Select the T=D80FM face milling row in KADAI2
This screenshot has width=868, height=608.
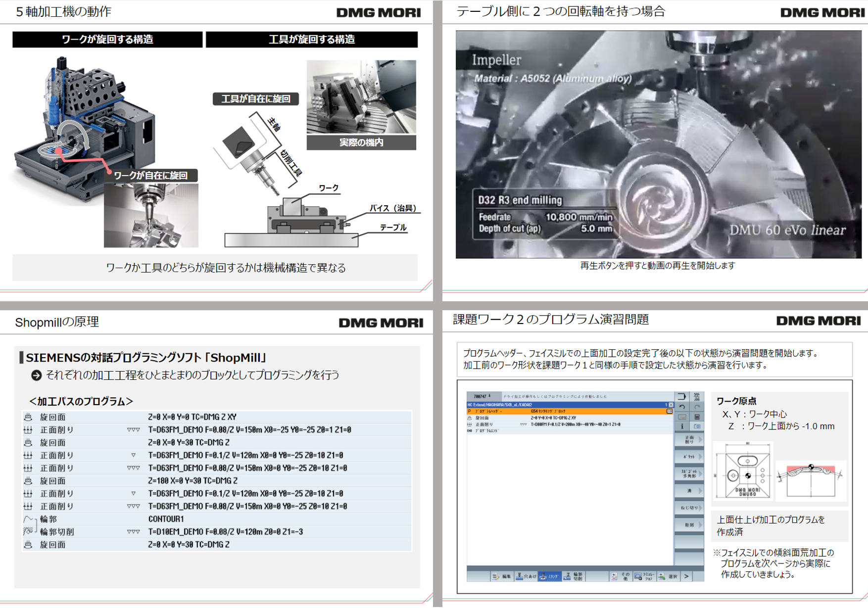[570, 424]
